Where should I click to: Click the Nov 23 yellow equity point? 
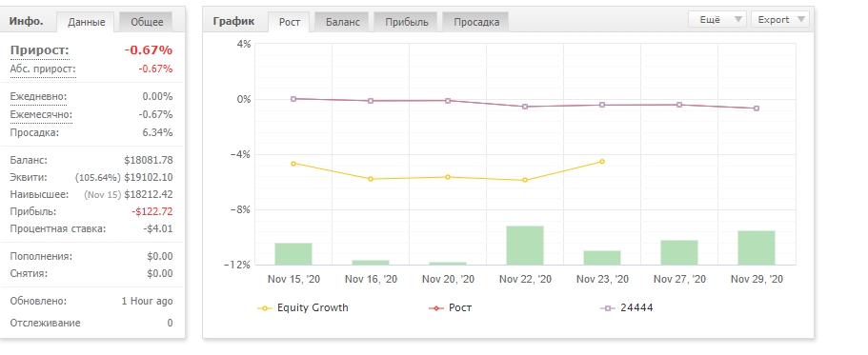(x=602, y=162)
